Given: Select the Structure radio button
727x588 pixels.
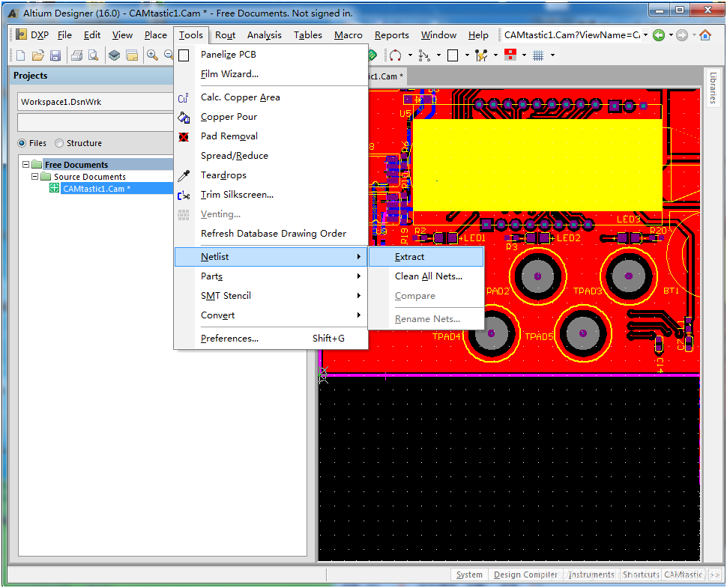Looking at the screenshot, I should 59,143.
